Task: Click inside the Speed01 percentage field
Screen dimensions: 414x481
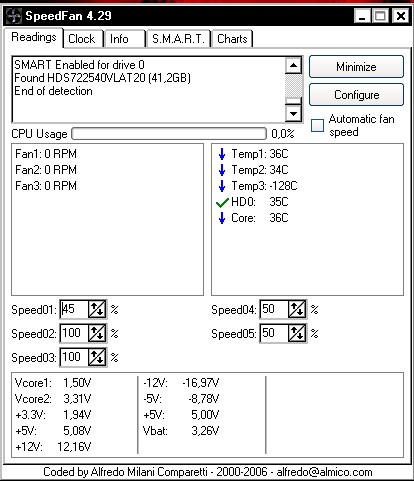Action: (75, 309)
